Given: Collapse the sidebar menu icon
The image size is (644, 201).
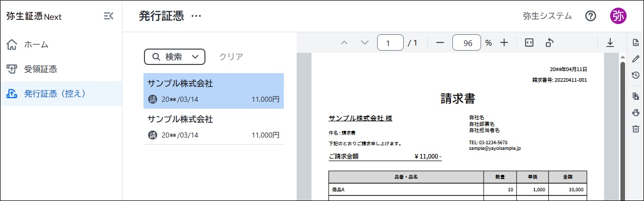Looking at the screenshot, I should click(x=108, y=16).
